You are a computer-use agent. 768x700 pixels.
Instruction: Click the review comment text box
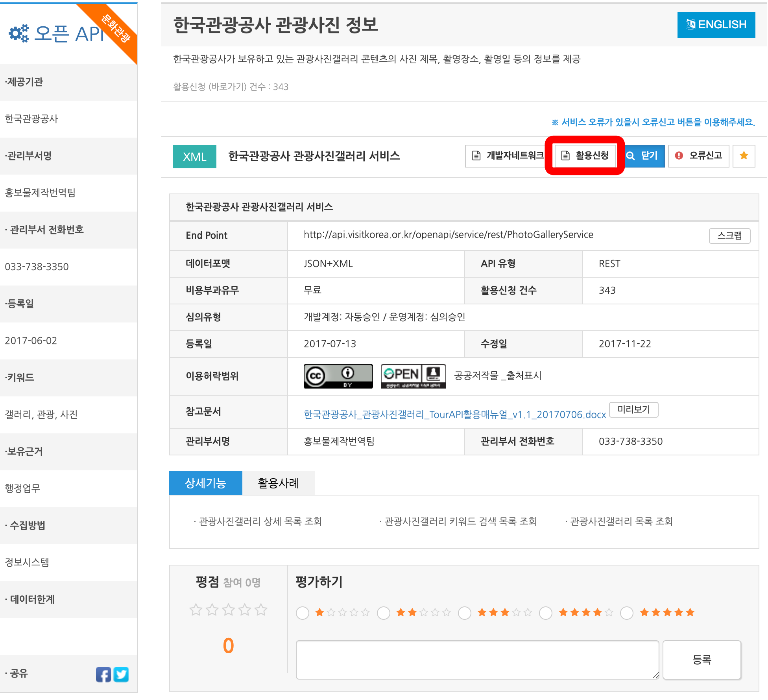(x=477, y=659)
